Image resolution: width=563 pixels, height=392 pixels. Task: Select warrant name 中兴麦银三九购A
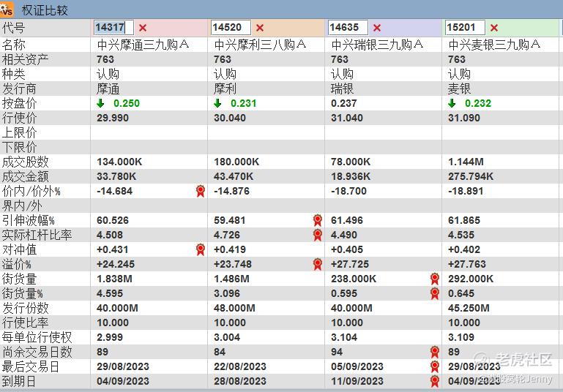point(493,45)
